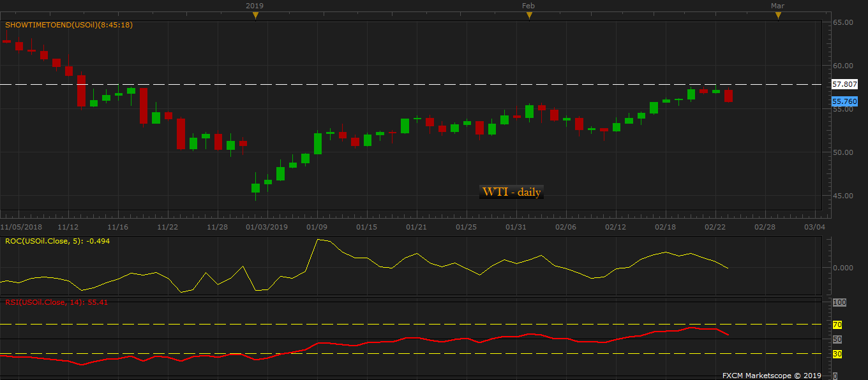The image size is (868, 380).
Task: Click the 65.00 price axis label
Action: (x=843, y=22)
